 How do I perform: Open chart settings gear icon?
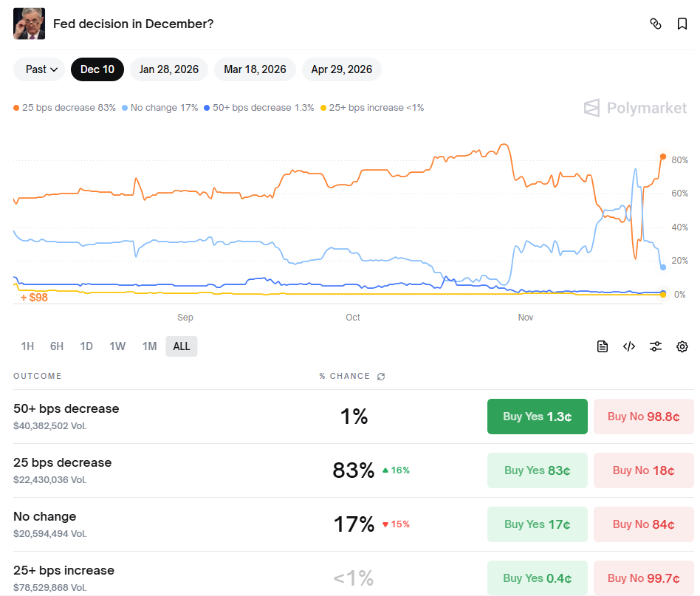(682, 346)
